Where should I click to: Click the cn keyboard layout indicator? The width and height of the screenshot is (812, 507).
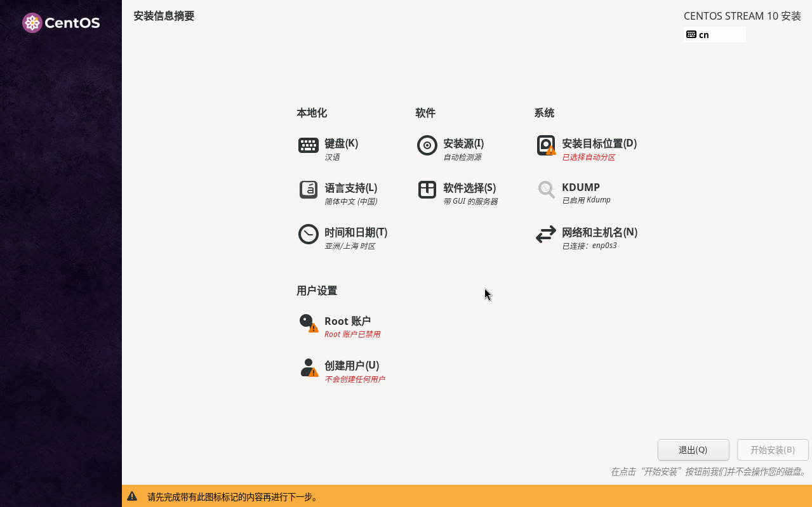point(715,34)
